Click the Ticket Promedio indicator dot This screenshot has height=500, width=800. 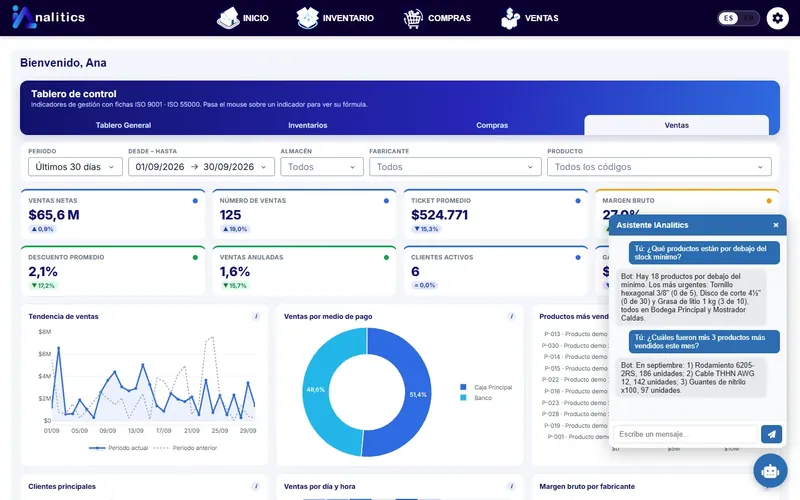click(x=578, y=201)
